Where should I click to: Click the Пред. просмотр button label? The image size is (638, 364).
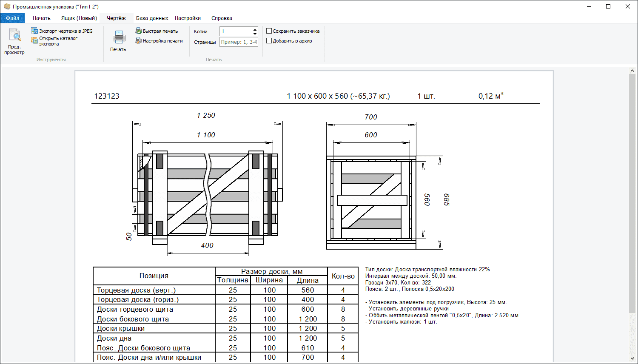[x=14, y=50]
